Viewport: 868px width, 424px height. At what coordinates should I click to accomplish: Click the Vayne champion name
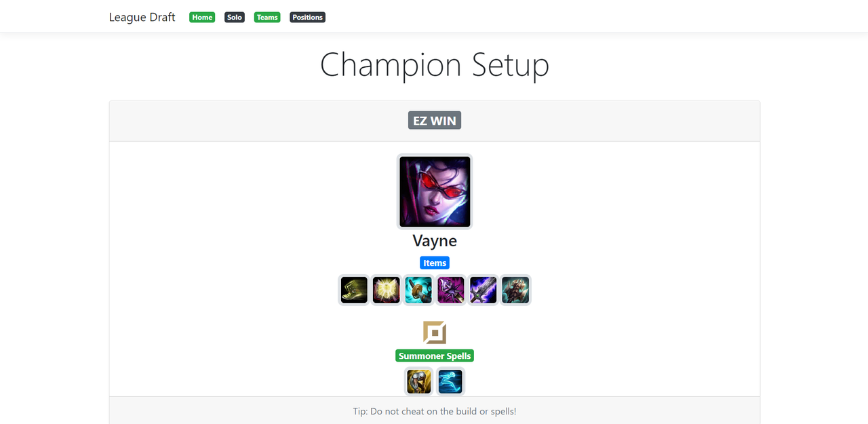tap(435, 241)
